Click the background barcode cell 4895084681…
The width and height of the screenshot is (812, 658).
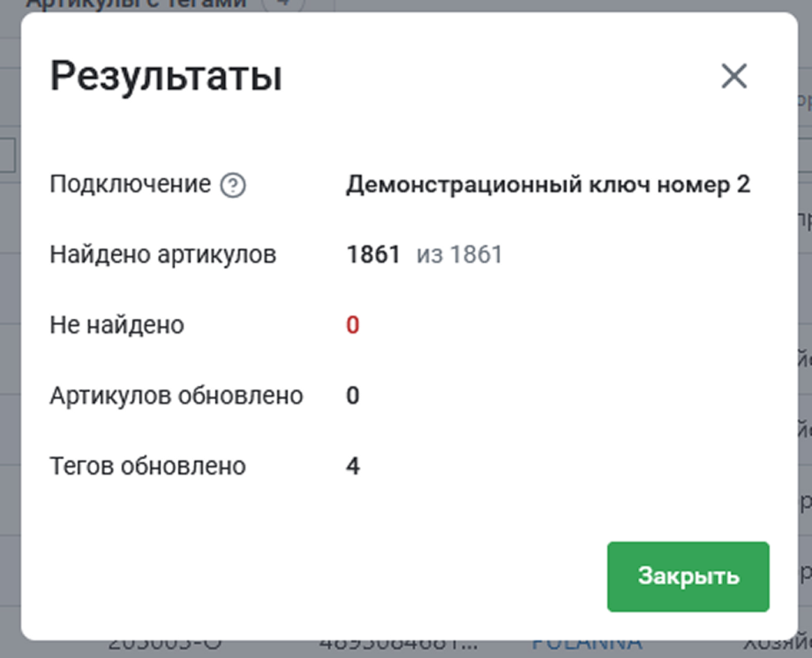[x=398, y=645]
